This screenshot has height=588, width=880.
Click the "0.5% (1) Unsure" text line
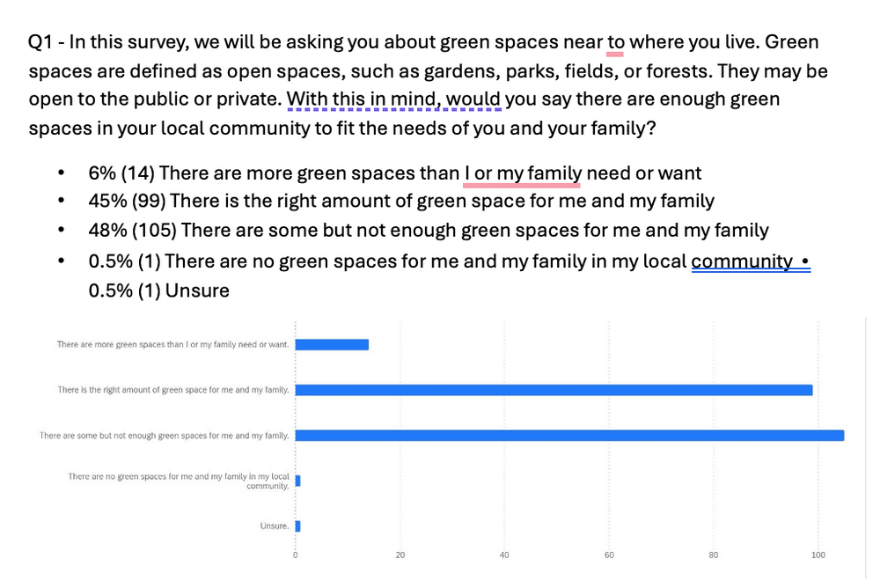tap(158, 290)
